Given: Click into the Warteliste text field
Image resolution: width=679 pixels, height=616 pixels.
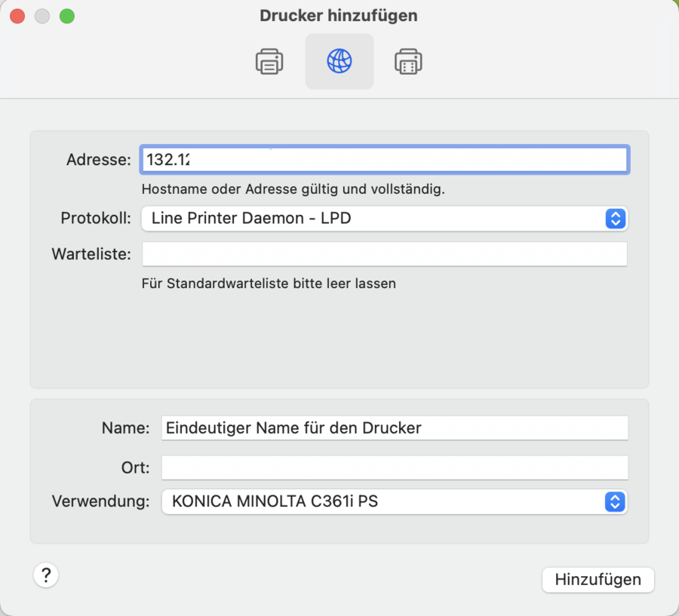Looking at the screenshot, I should tap(384, 254).
